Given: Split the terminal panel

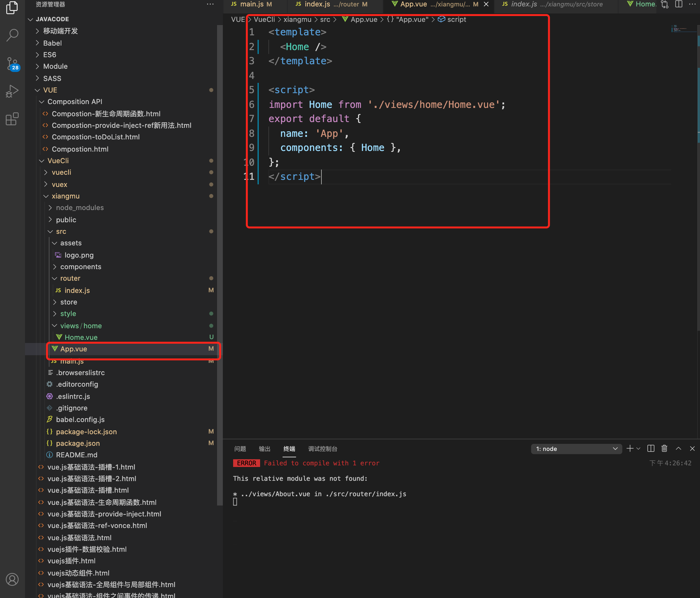Looking at the screenshot, I should [x=651, y=449].
